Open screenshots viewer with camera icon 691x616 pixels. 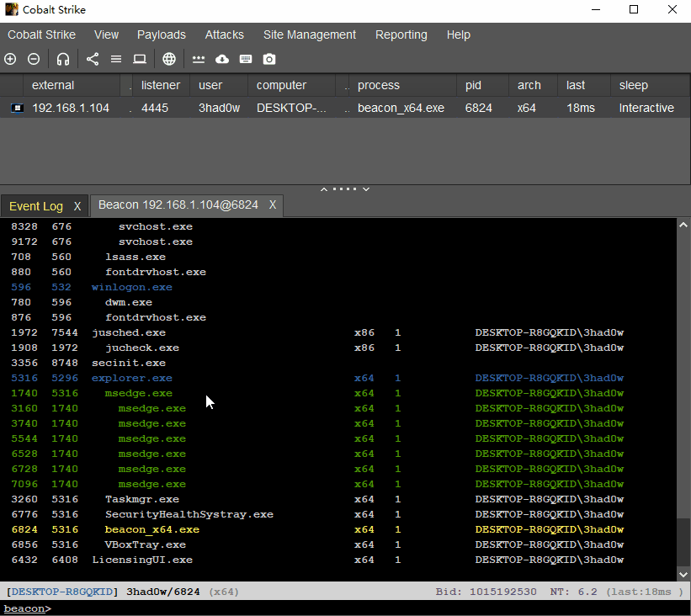(269, 59)
